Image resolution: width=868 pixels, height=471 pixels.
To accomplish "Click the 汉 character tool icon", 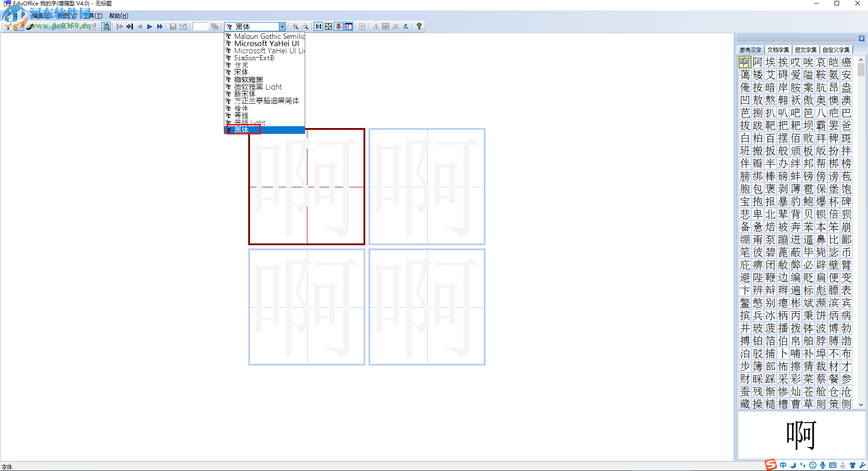I will pos(395,27).
